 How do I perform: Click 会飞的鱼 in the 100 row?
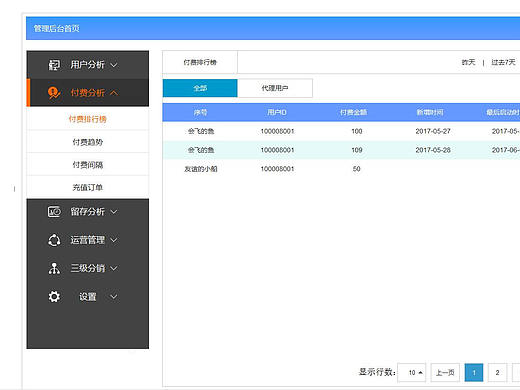[x=201, y=131]
